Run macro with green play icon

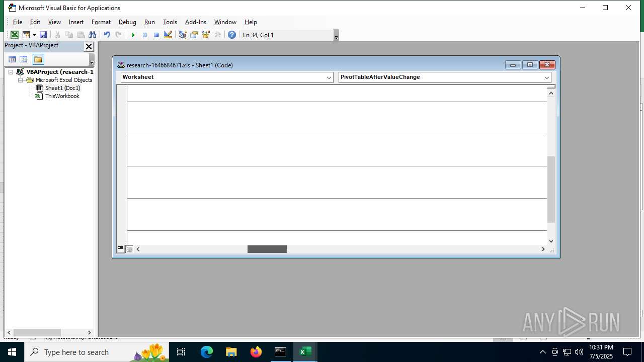tap(133, 35)
